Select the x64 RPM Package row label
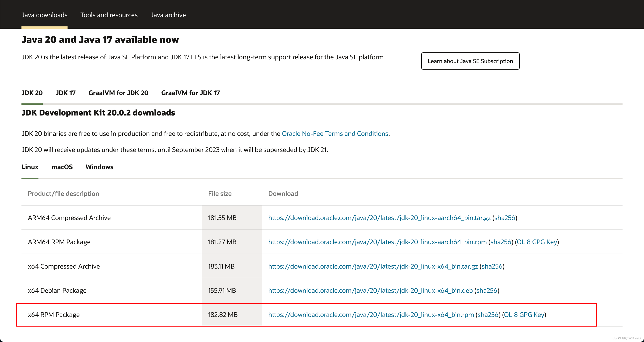The height and width of the screenshot is (342, 644). [x=54, y=315]
